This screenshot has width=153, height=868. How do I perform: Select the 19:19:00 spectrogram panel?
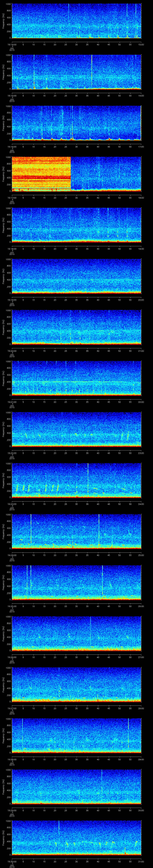(x=76, y=276)
